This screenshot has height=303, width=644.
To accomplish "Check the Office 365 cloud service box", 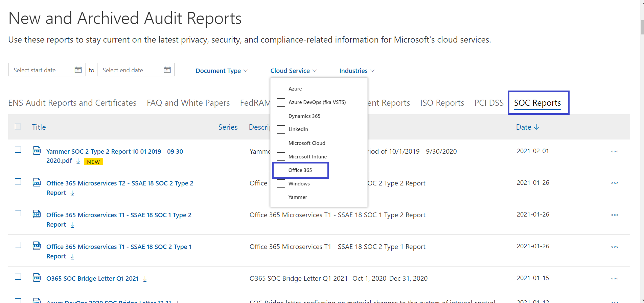I will click(281, 170).
